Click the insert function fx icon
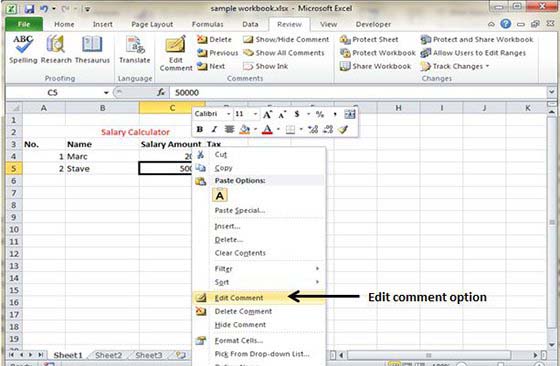The height and width of the screenshot is (366, 560). 161,93
